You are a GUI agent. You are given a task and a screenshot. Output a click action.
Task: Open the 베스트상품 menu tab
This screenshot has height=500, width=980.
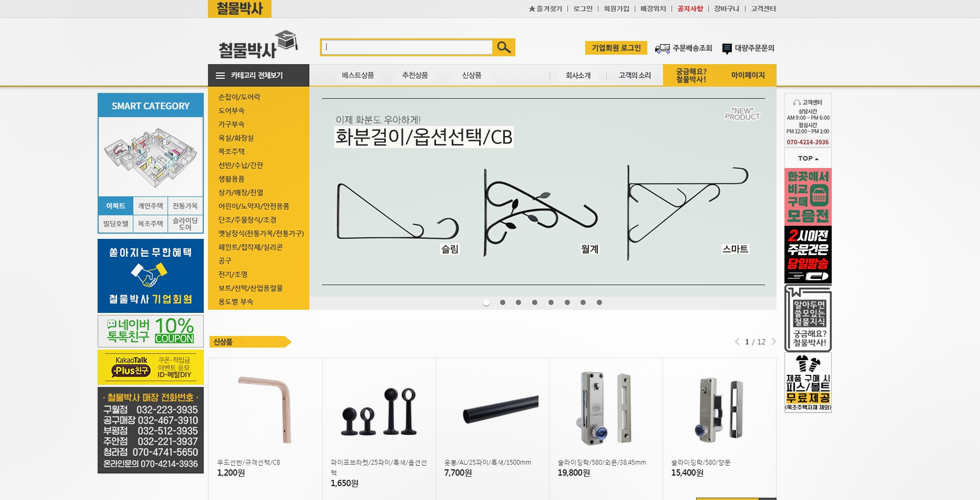point(357,75)
